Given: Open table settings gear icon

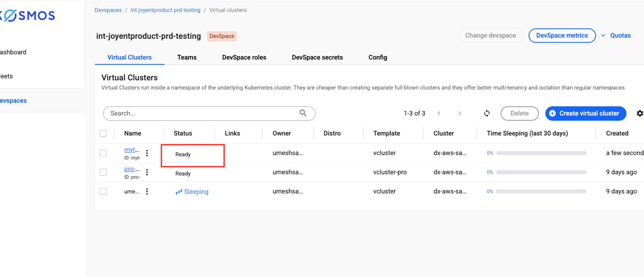Looking at the screenshot, I should (x=640, y=114).
